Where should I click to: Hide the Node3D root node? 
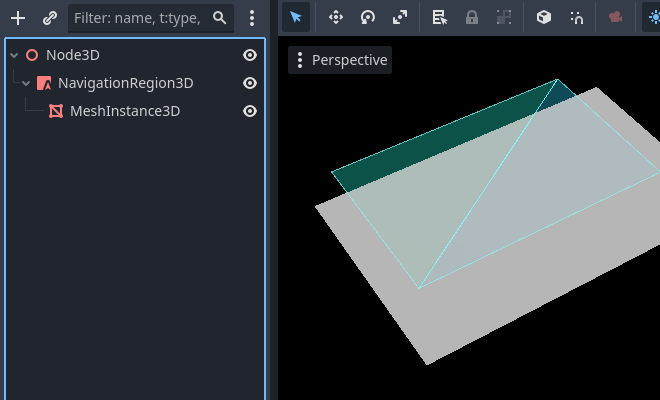click(250, 56)
